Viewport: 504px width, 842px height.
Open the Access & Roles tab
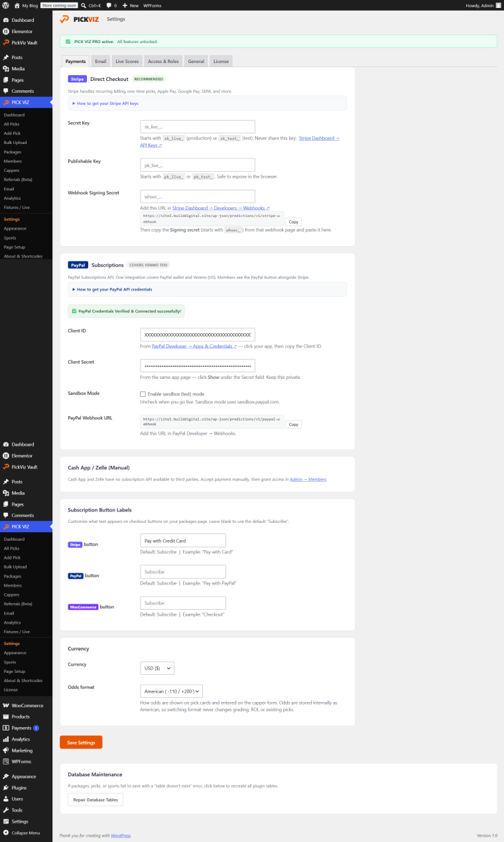click(x=163, y=61)
